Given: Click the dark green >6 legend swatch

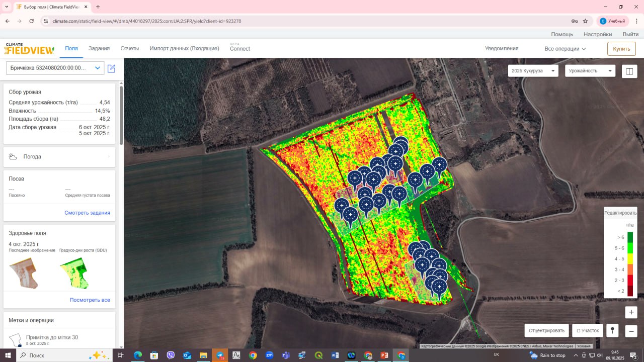Looking at the screenshot, I should 630,237.
